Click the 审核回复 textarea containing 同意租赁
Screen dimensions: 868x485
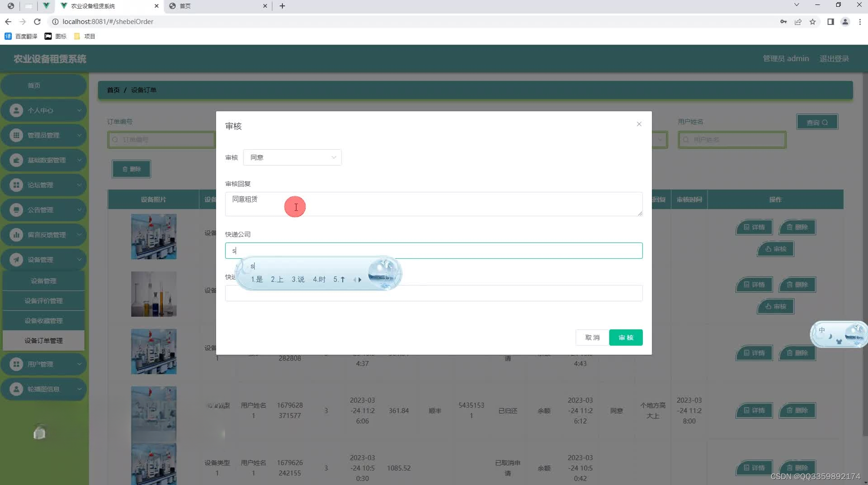434,204
